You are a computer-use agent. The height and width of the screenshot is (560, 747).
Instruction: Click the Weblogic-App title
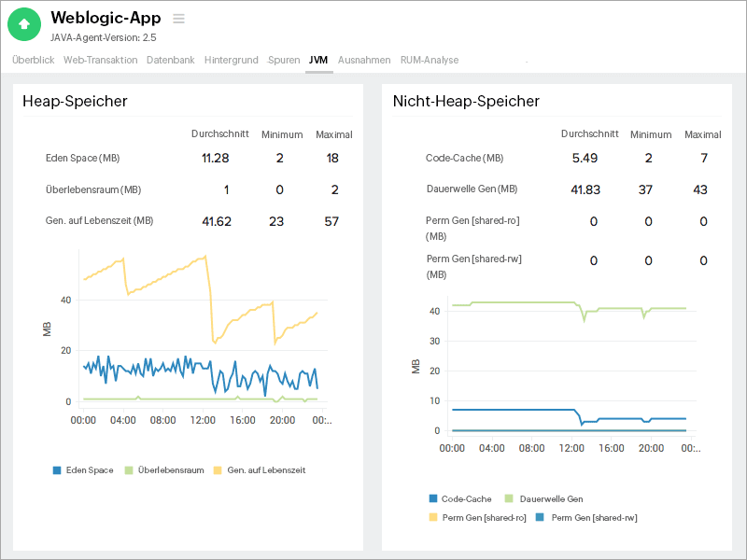106,18
